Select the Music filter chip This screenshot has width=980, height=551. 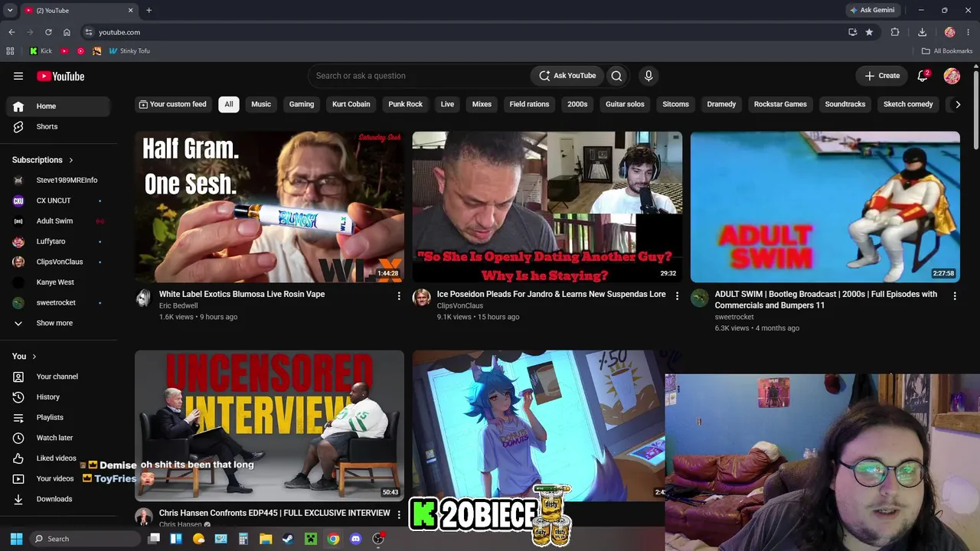click(261, 104)
